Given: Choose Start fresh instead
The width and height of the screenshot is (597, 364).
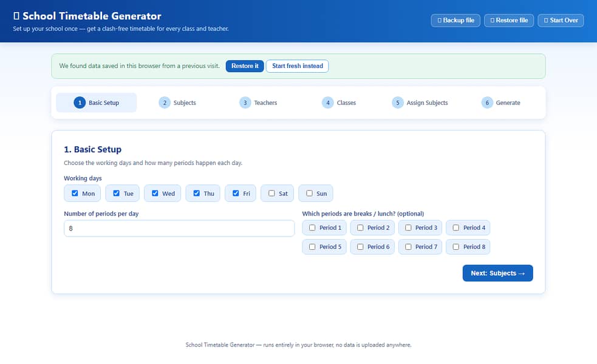Looking at the screenshot, I should pyautogui.click(x=298, y=66).
